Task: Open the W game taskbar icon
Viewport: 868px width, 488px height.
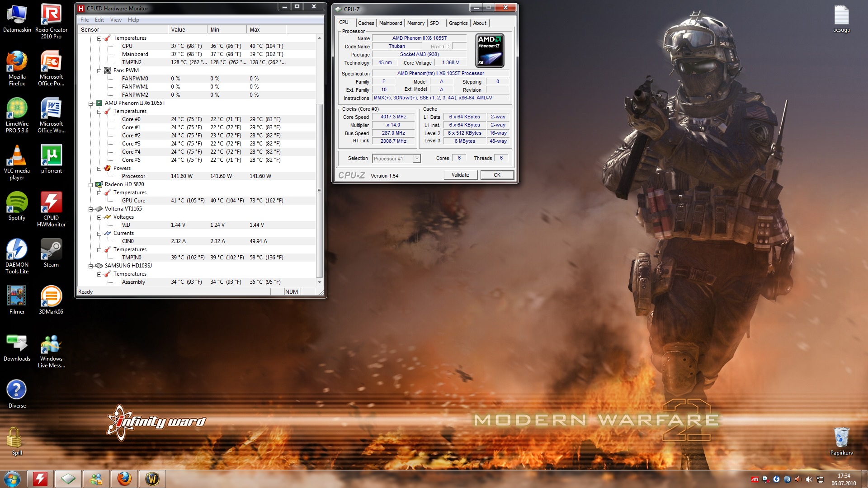Action: click(152, 479)
